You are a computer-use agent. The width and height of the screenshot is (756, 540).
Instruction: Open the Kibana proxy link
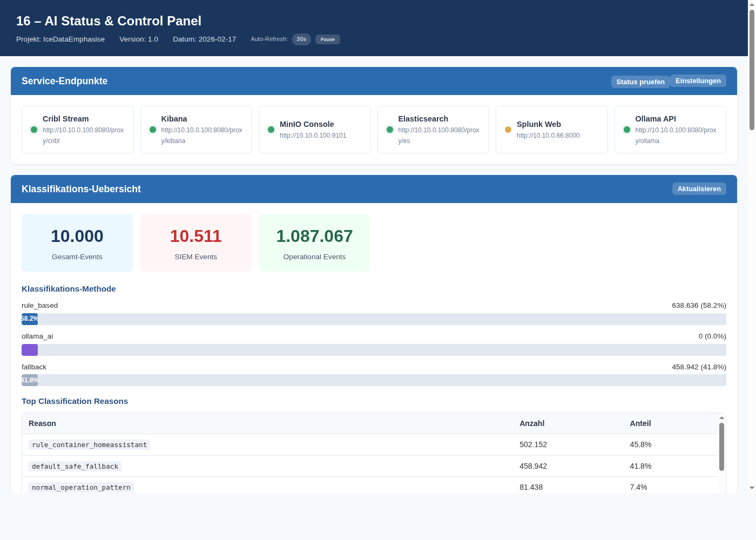201,135
